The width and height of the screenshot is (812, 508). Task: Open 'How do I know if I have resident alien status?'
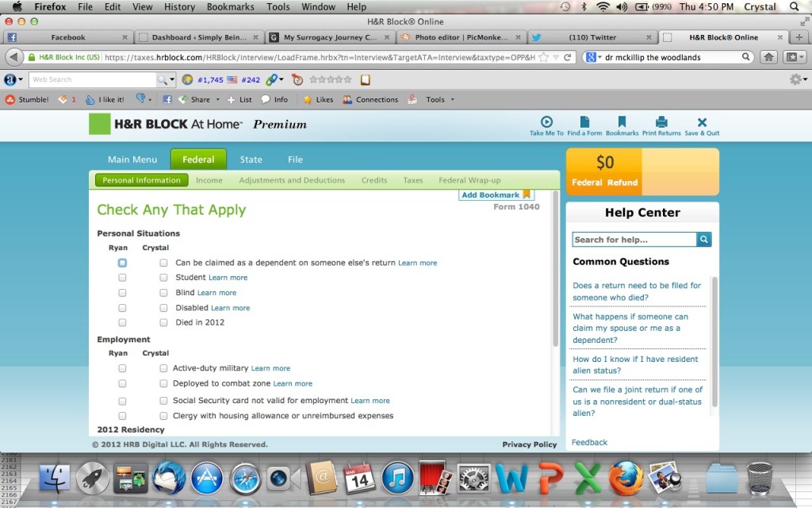click(635, 365)
